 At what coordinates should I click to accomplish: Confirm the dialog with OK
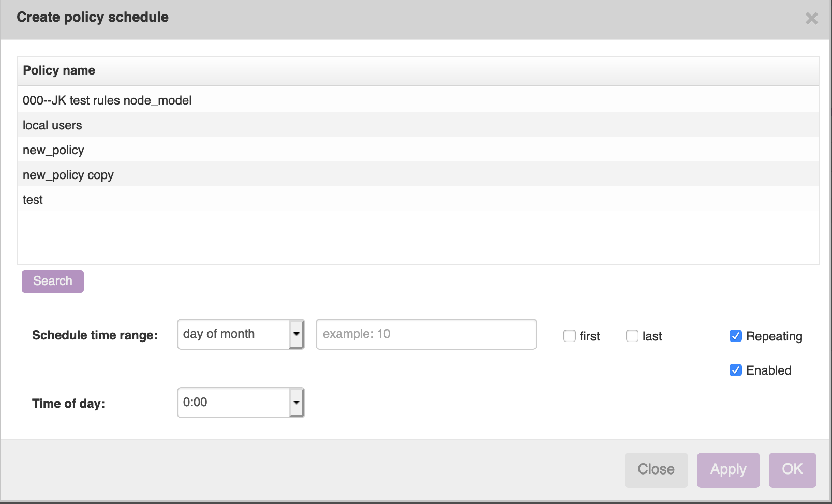pos(792,470)
